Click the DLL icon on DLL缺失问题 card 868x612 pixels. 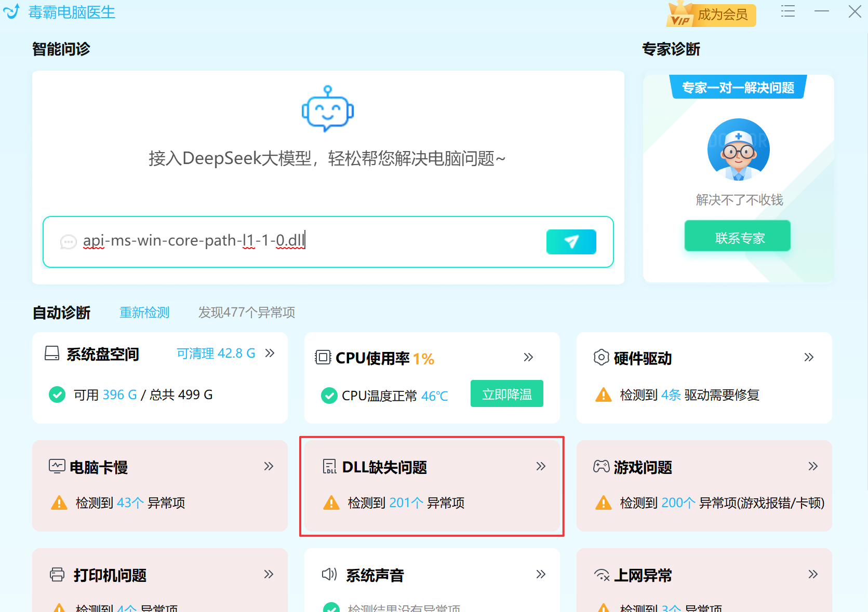330,466
